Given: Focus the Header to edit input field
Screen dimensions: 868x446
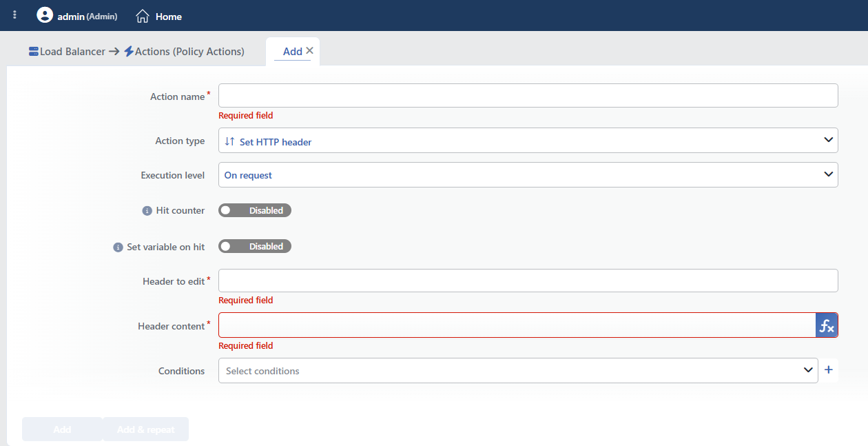Looking at the screenshot, I should pyautogui.click(x=528, y=281).
